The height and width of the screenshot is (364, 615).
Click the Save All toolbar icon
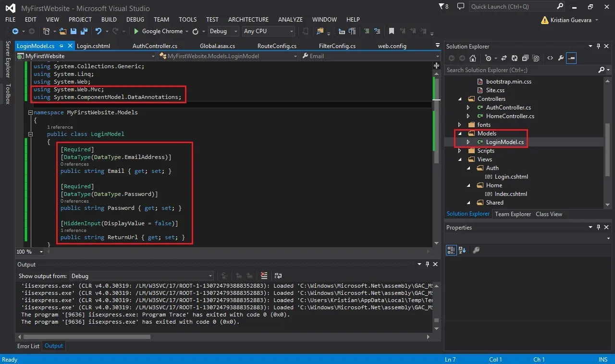84,31
